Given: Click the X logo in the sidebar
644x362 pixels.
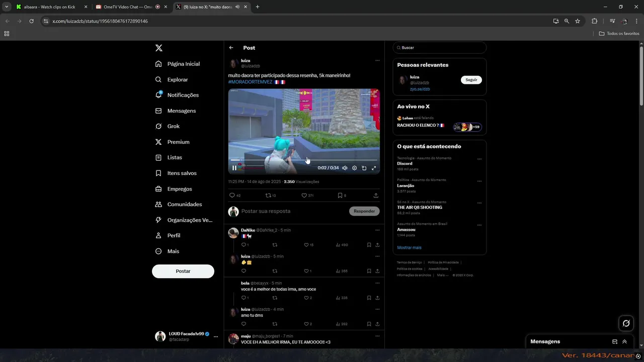Looking at the screenshot, I should 158,48.
